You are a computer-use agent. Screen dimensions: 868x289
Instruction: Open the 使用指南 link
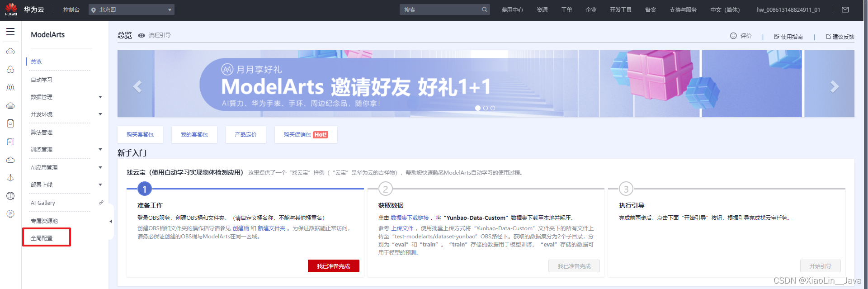click(788, 37)
